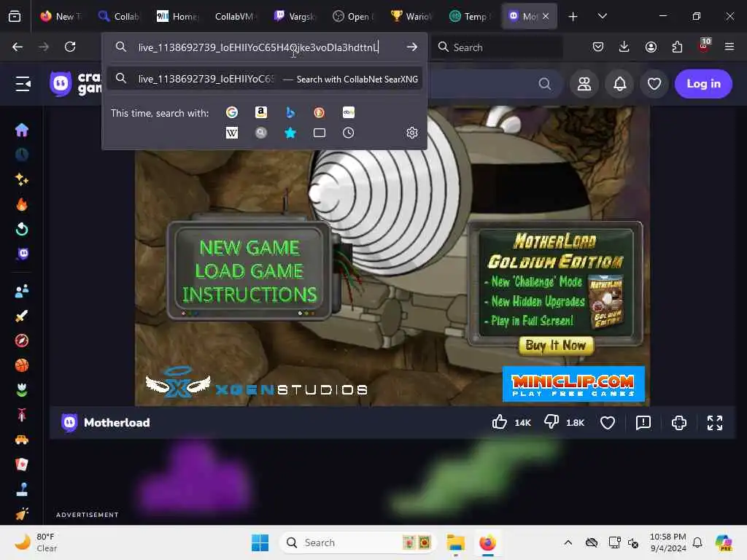The image size is (747, 560).
Task: Open CrazyGames notifications bell
Action: point(619,84)
